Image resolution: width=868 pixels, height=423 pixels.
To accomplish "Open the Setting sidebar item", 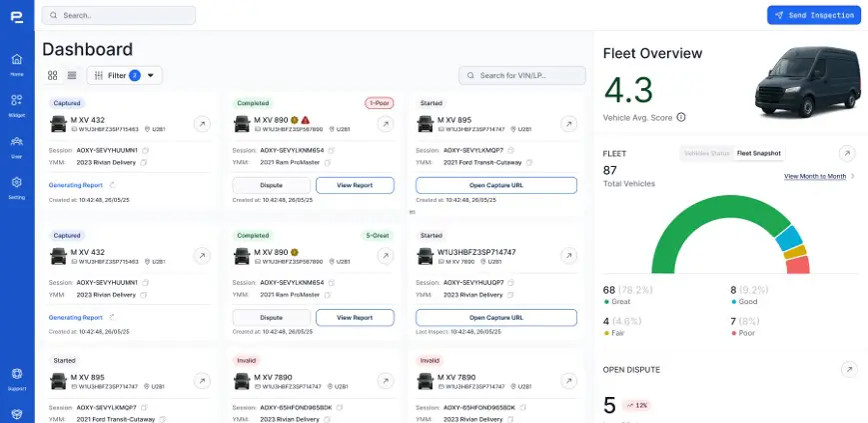I will tap(17, 188).
